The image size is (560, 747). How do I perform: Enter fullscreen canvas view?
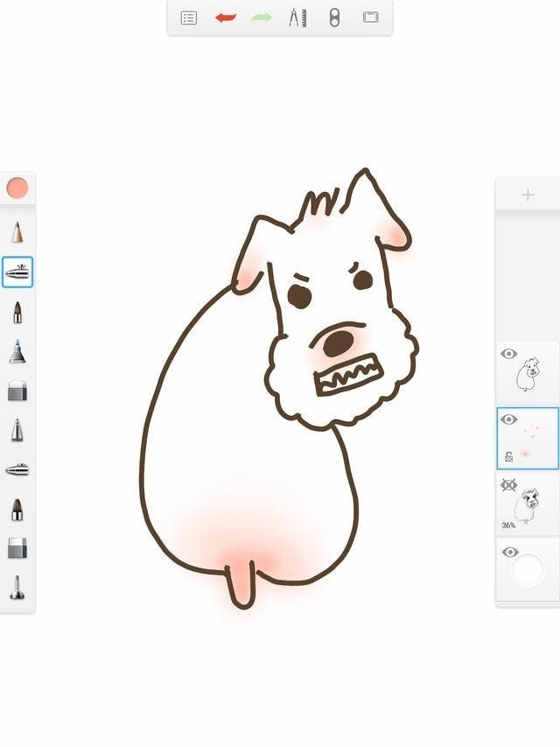(370, 18)
